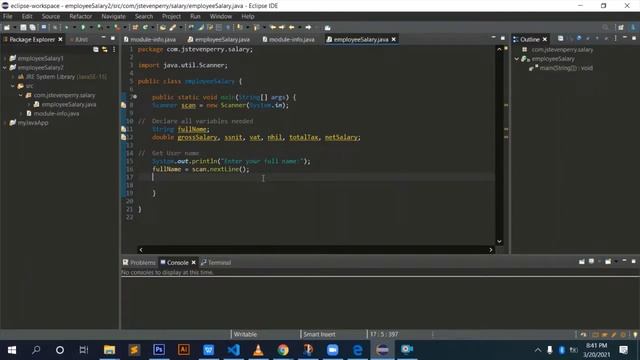Expand employeeSalary.java in Package Explorer

(29, 104)
